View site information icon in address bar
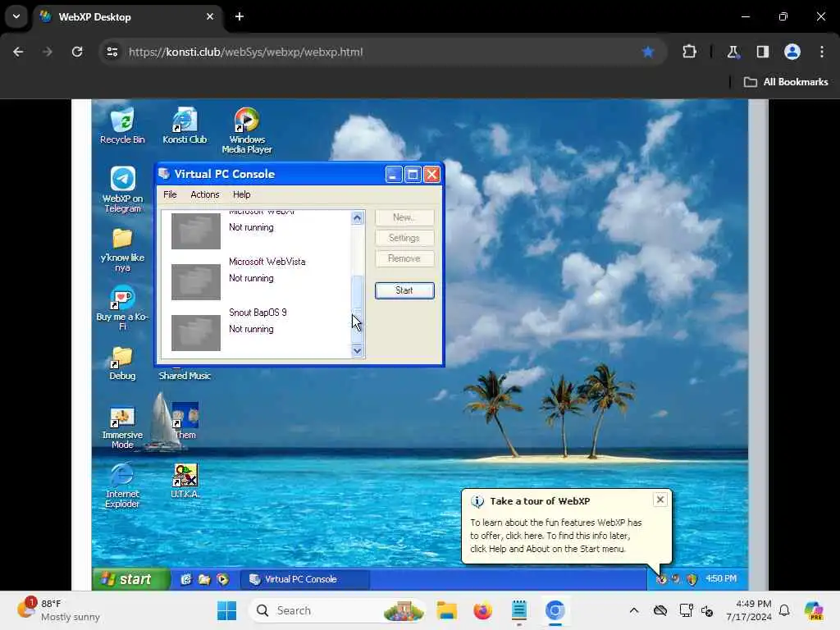The height and width of the screenshot is (630, 840). [112, 52]
